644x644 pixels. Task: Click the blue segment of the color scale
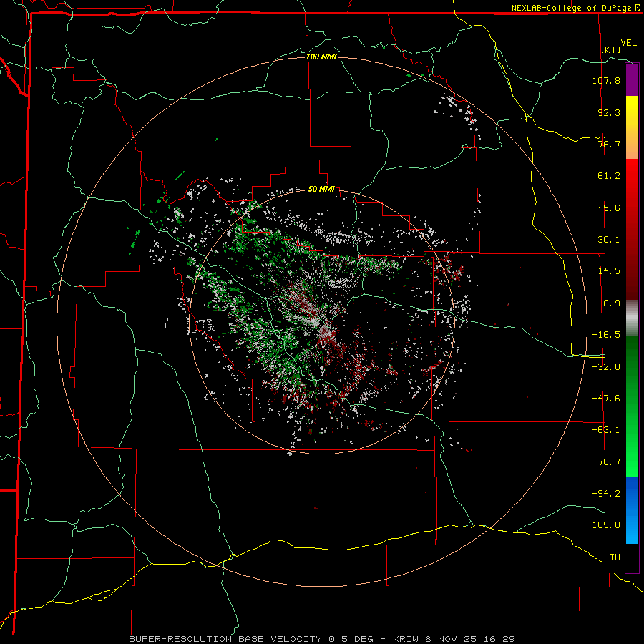[632, 510]
